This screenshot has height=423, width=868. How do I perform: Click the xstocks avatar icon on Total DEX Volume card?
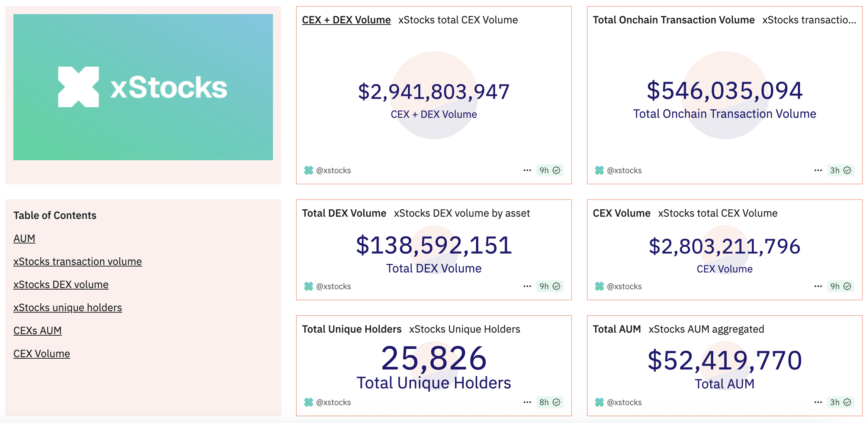point(309,286)
